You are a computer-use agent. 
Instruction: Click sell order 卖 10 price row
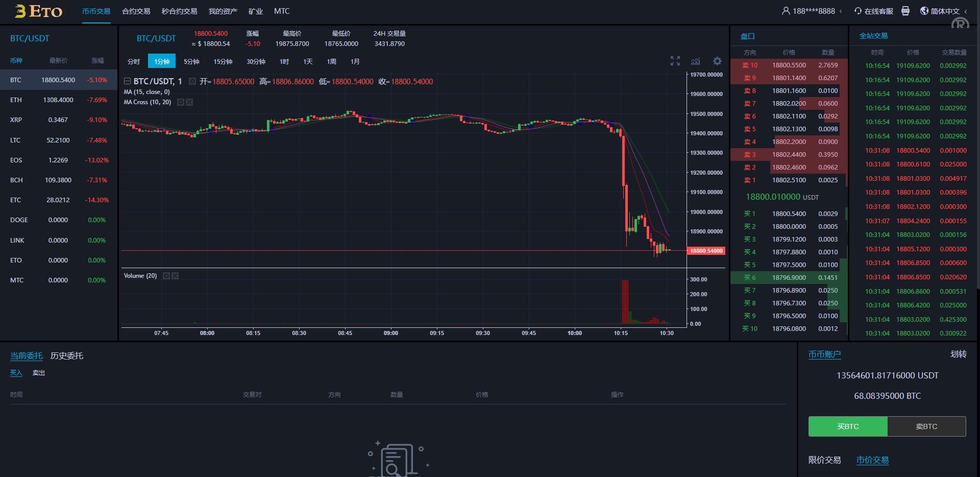tap(789, 65)
